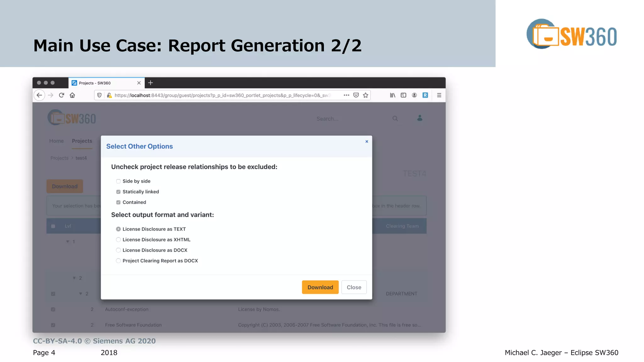Click Projects breadcrumb link
The height and width of the screenshot is (362, 644).
pos(59,158)
